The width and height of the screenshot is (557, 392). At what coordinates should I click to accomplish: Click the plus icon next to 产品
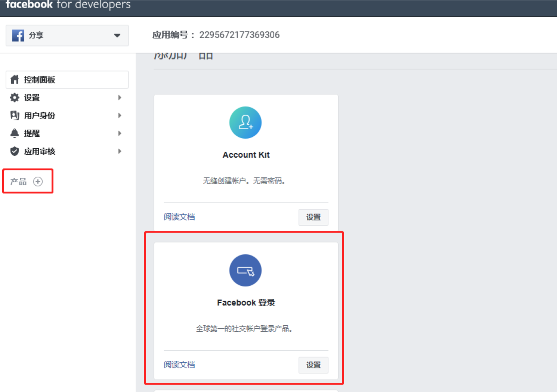click(x=38, y=181)
